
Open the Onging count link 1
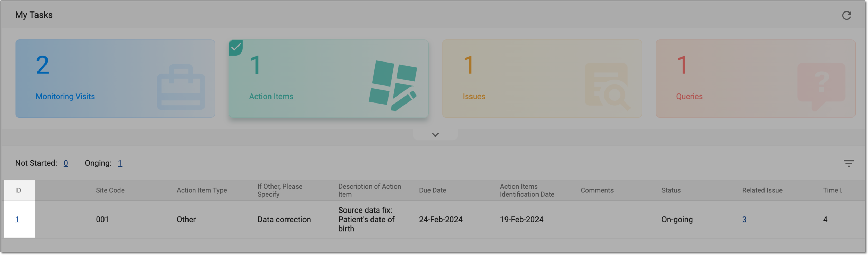click(x=120, y=163)
